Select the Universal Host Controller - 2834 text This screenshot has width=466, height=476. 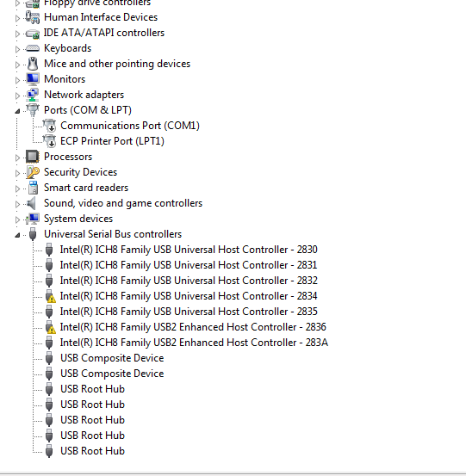point(189,296)
